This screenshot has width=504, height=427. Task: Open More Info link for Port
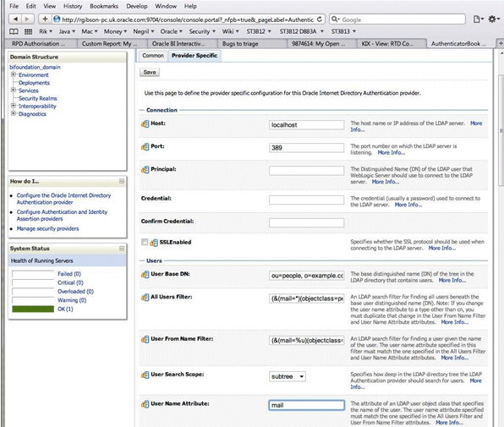coord(392,152)
